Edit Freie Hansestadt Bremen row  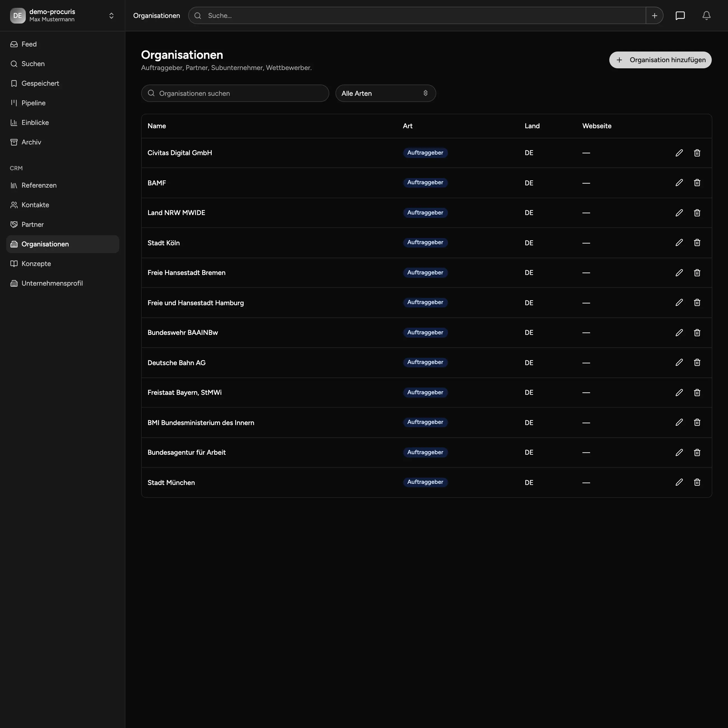679,272
